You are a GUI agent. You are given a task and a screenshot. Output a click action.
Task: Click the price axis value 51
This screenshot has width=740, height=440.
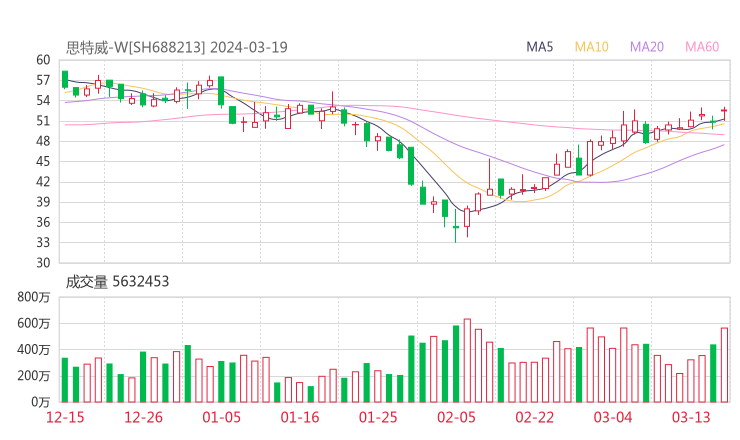coord(43,121)
